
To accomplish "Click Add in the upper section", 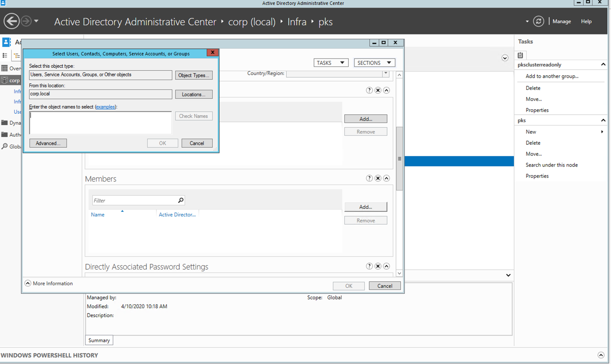I will [366, 119].
